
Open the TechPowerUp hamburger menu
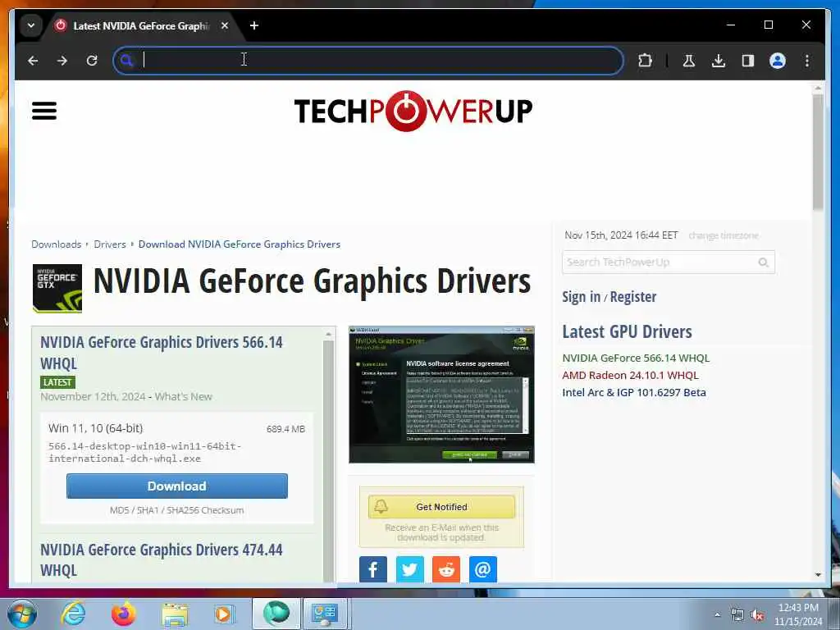click(44, 111)
